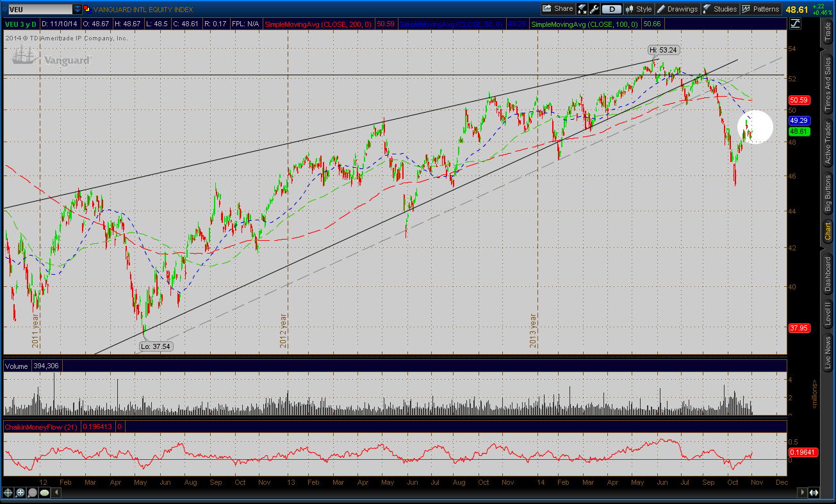Open the symbol link color selector
Image resolution: width=836 pixels, height=504 pixels.
[87, 10]
